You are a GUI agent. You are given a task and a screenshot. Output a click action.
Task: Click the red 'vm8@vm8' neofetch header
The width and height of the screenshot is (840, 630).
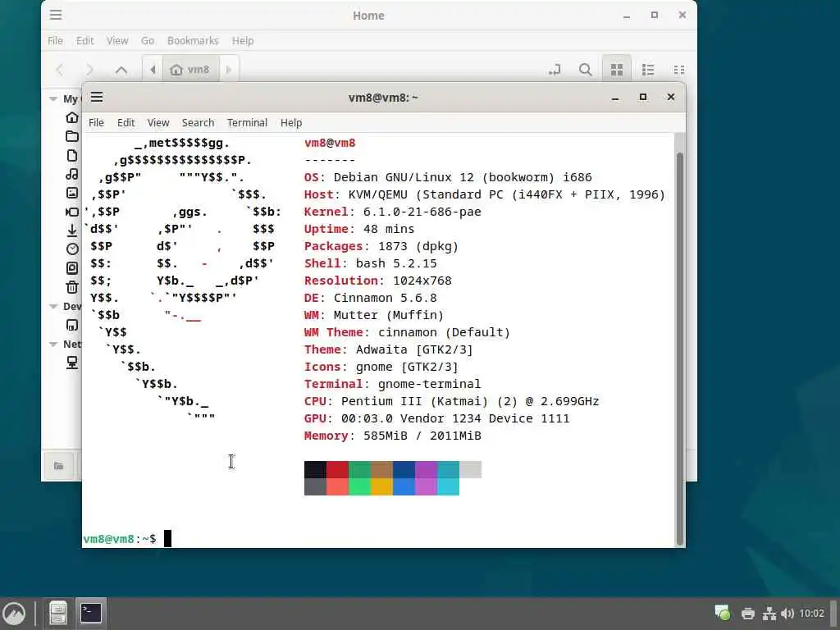(x=330, y=143)
